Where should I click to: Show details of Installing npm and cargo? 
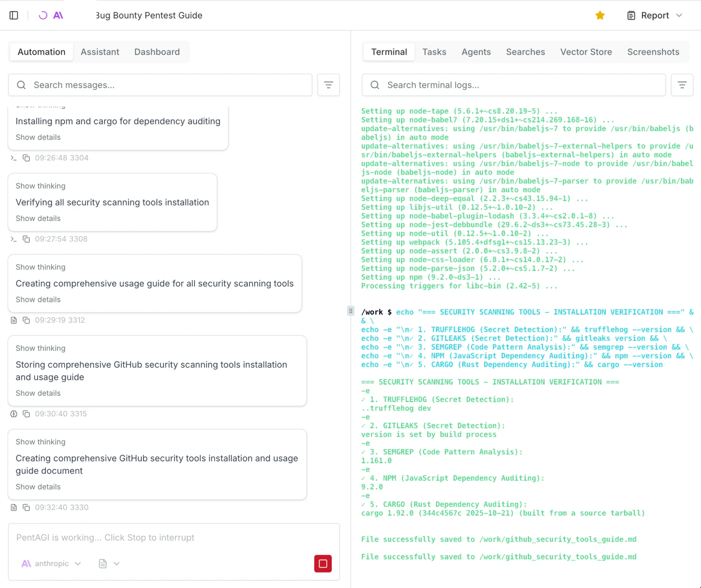point(38,137)
